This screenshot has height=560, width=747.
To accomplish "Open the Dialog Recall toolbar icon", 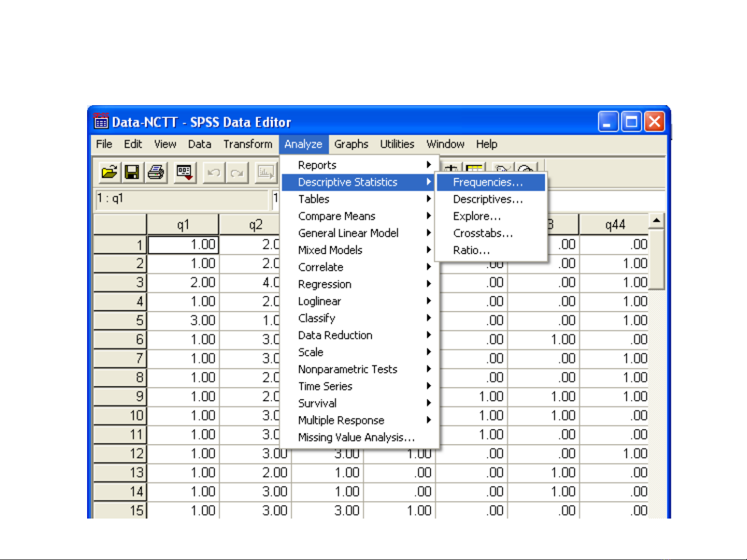I will (x=185, y=173).
